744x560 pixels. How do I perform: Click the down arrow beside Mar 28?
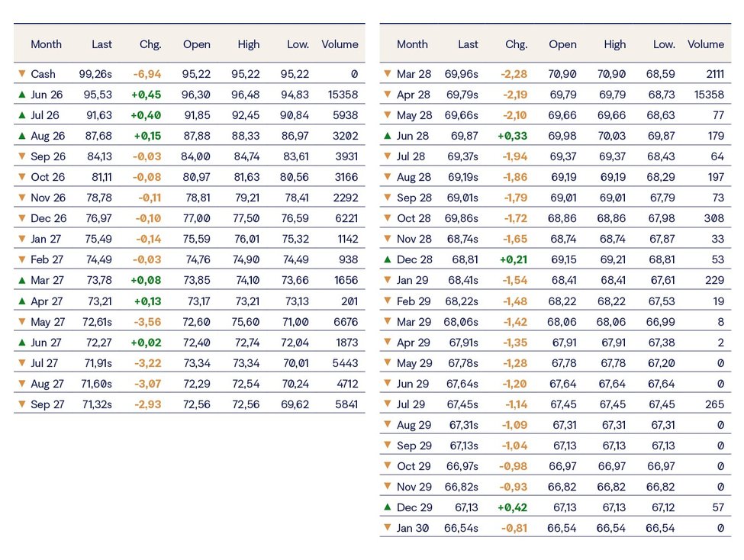[x=387, y=73]
